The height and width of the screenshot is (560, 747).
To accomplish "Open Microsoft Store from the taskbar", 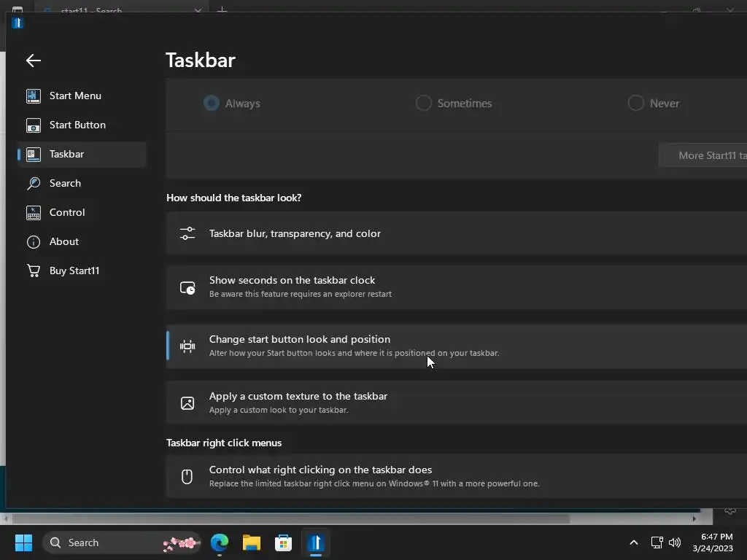I will point(283,542).
